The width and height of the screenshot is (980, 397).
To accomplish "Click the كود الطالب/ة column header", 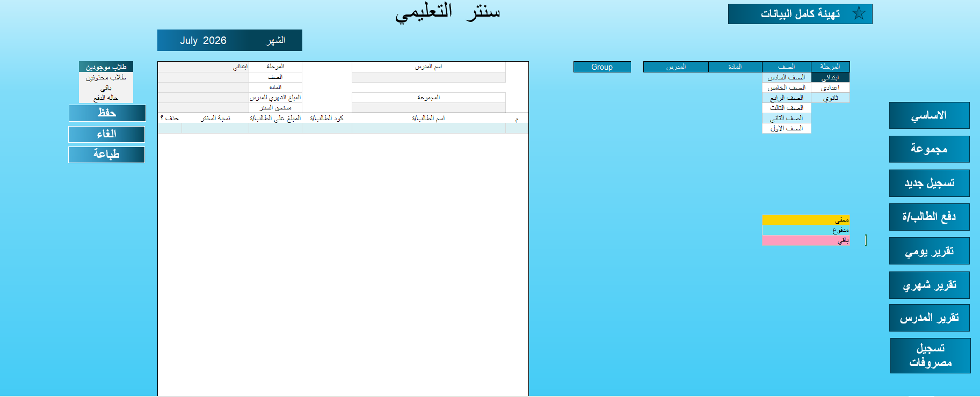I will tap(326, 118).
